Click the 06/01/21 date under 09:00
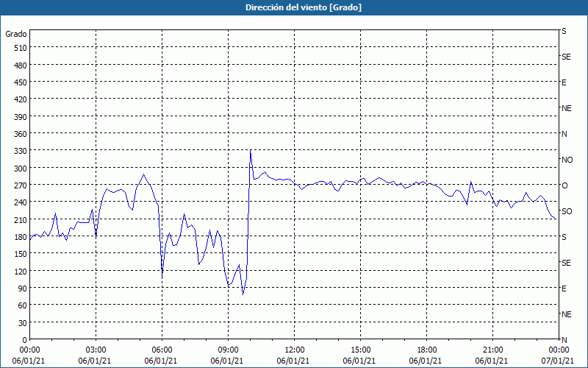Screen dimensions: 588x368 227,361
